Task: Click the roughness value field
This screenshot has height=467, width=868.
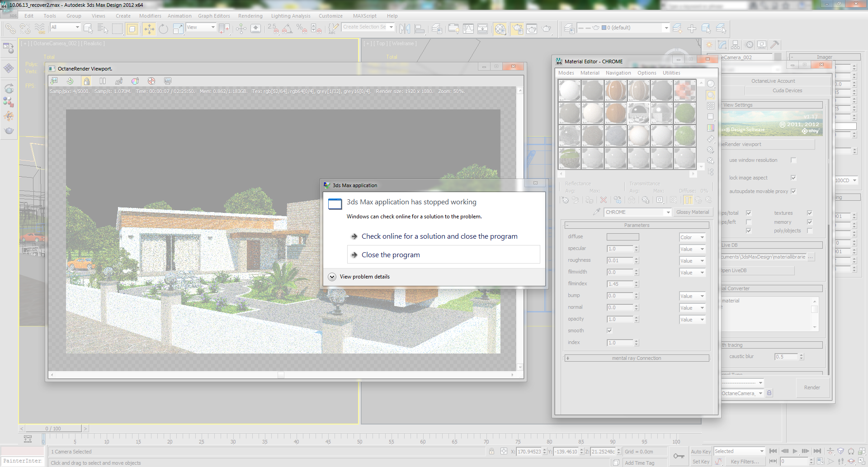Action: point(620,260)
